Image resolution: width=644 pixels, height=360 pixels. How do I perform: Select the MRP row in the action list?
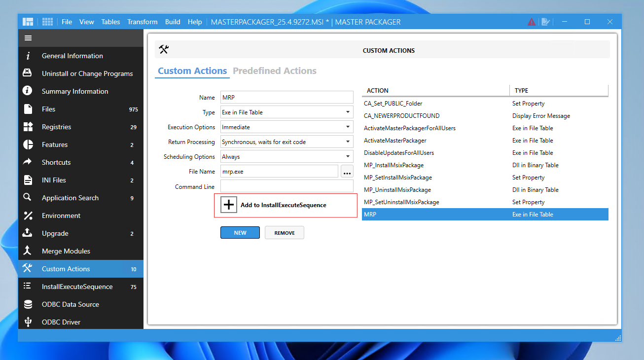485,215
